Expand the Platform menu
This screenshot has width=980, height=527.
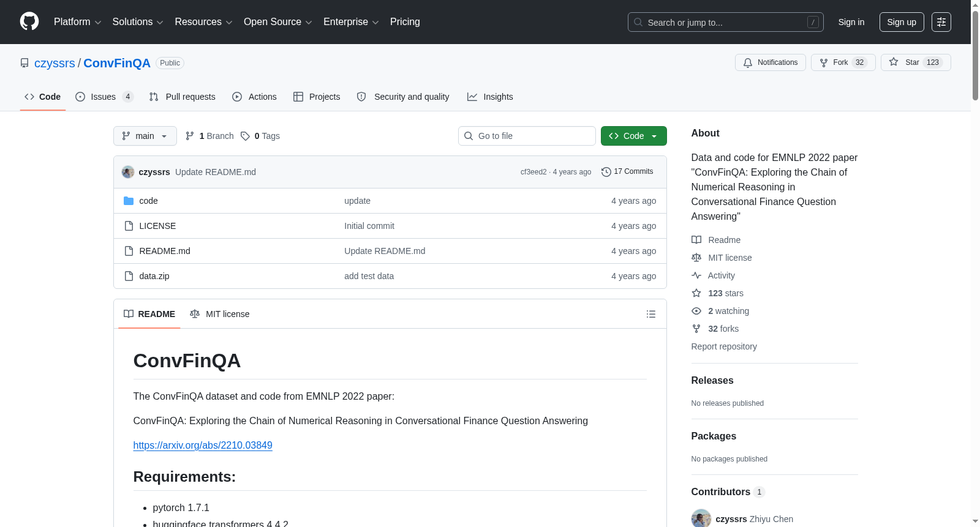click(x=78, y=22)
